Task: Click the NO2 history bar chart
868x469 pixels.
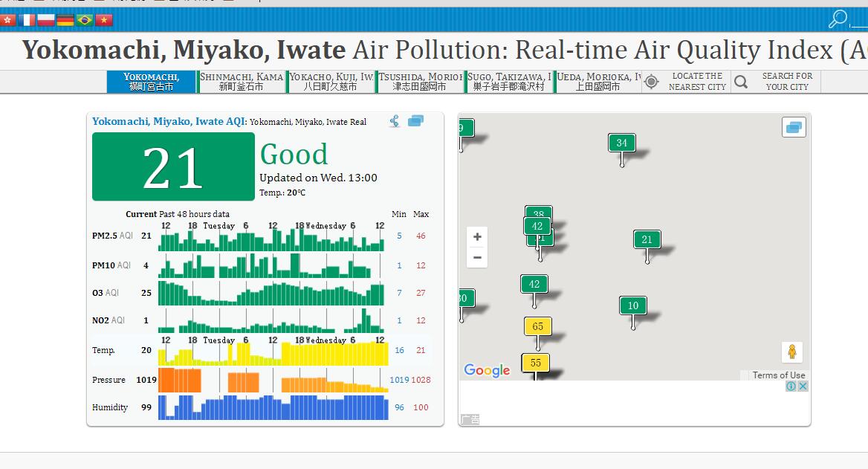Action: [271, 320]
